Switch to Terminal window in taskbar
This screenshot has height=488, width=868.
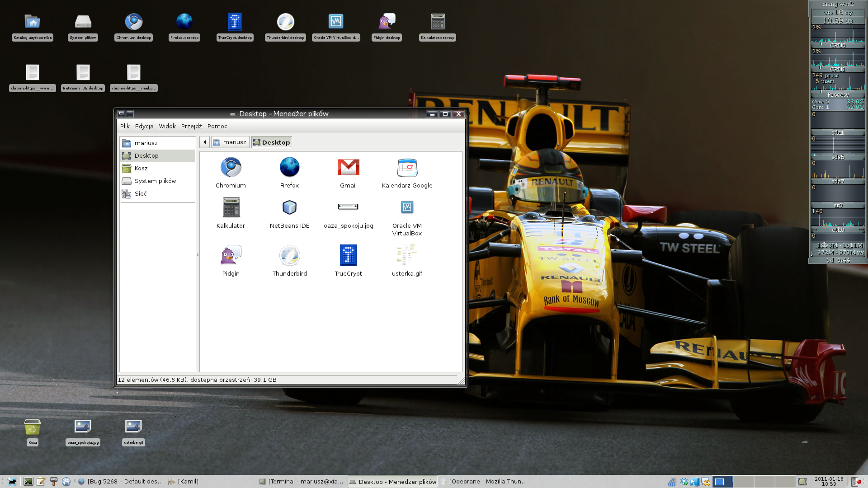pos(302,482)
